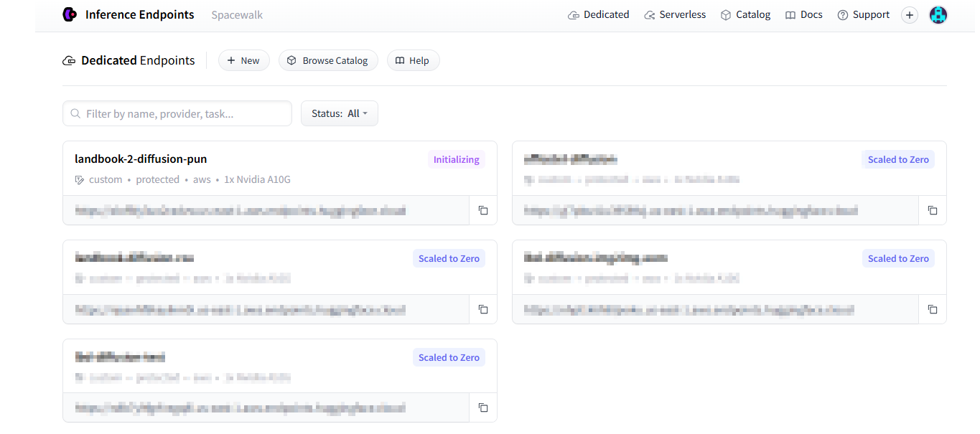Copy URL of the last endpoint card listed

pyautogui.click(x=483, y=408)
